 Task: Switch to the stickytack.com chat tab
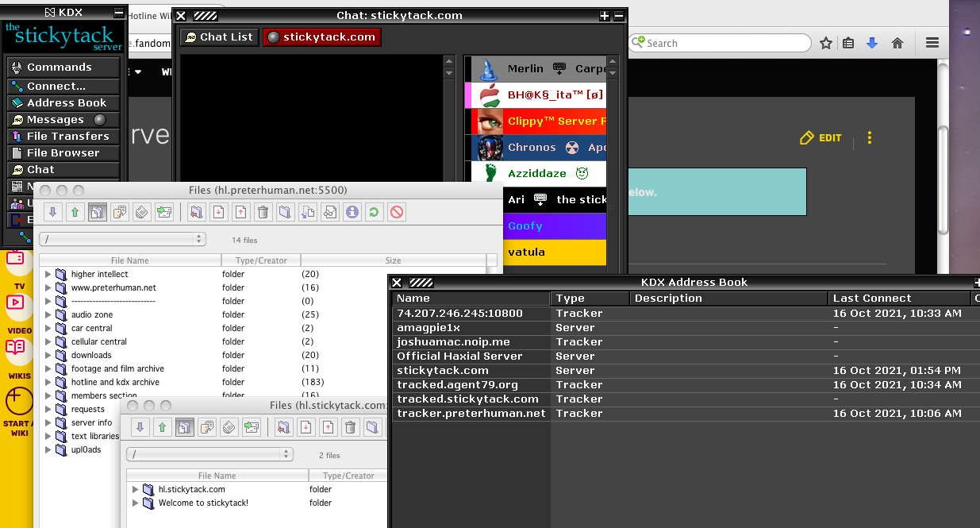coord(321,37)
